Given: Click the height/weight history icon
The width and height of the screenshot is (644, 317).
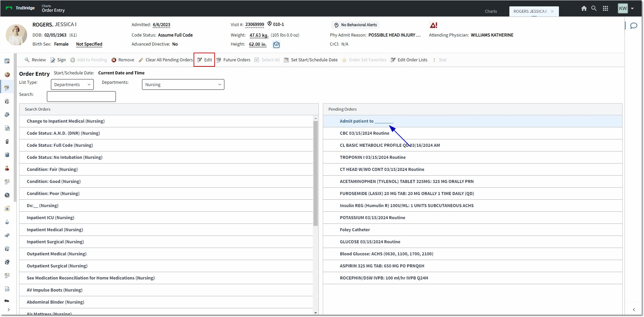Looking at the screenshot, I should (276, 45).
